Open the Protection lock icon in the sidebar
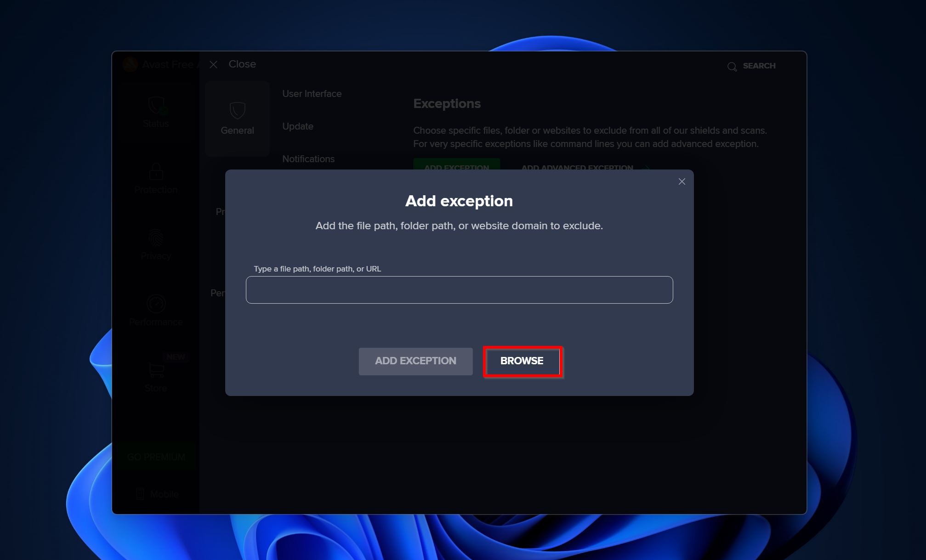 (156, 171)
